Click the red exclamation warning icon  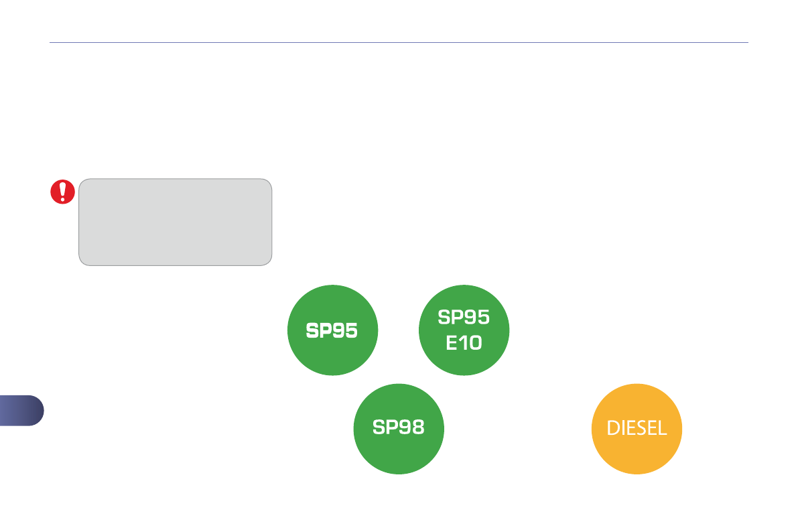63,192
